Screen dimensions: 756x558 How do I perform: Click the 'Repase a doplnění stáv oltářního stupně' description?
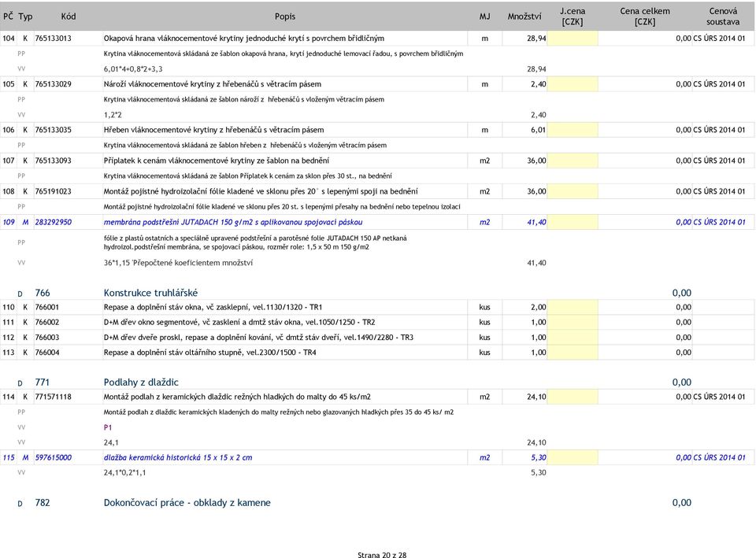[x=209, y=353]
